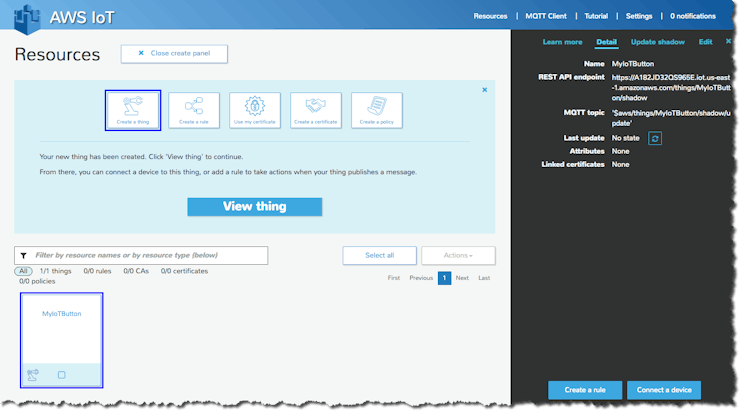Click the Connect a device button

664,390
